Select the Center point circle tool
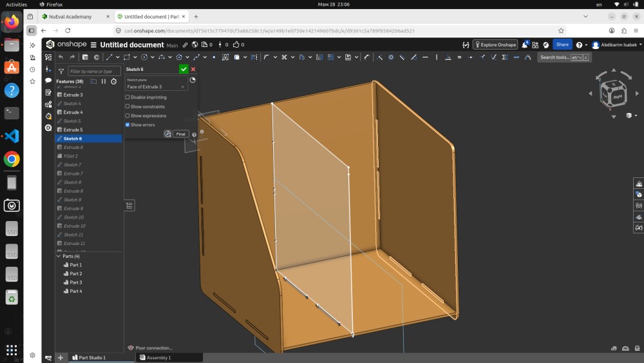Viewport: 644px width, 363px height. [144, 57]
